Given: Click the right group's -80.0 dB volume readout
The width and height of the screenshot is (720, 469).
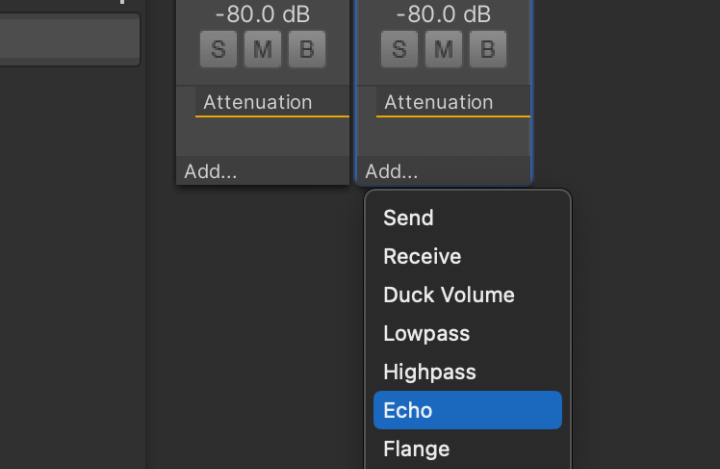Looking at the screenshot, I should tap(443, 15).
